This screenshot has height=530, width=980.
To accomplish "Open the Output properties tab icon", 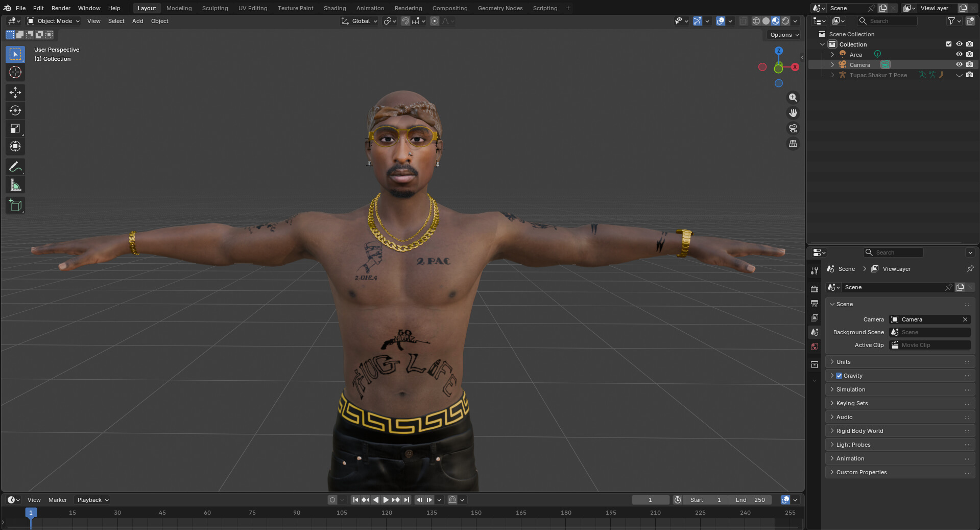I will (x=815, y=304).
